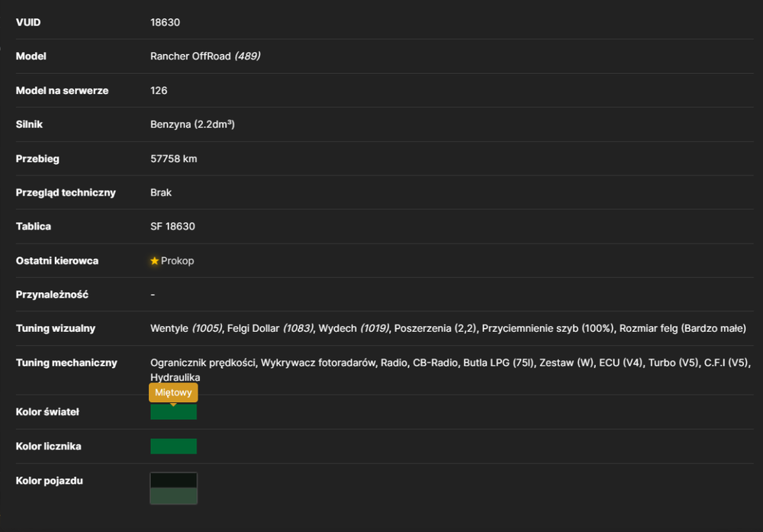The image size is (763, 532).
Task: Click the C.F.I (V5) tuning entry
Action: pyautogui.click(x=727, y=363)
